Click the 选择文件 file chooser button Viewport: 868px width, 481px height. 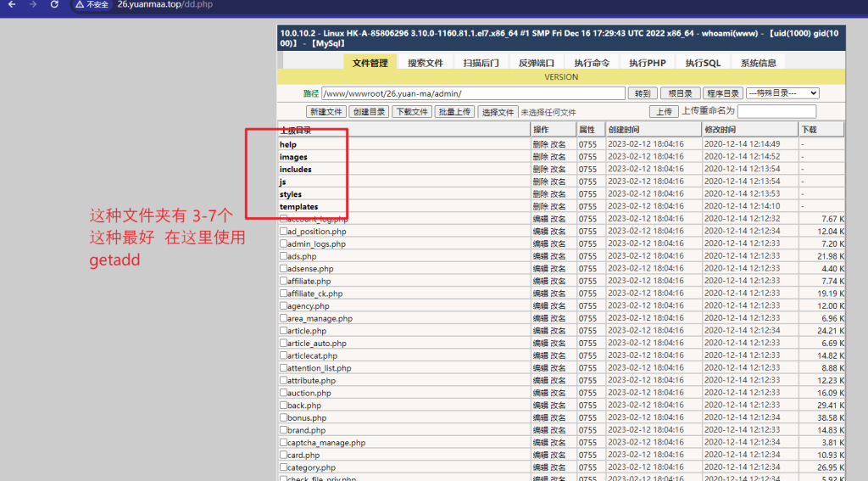pos(498,112)
